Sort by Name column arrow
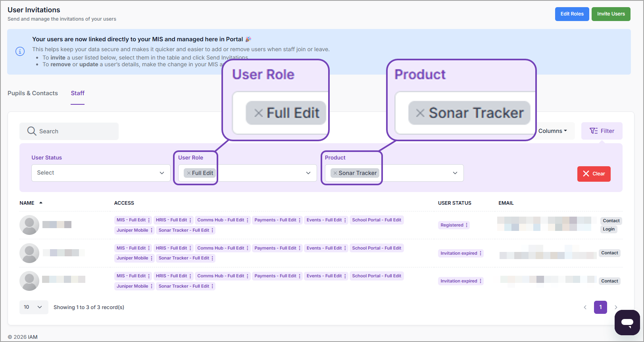Viewport: 644px width, 342px height. coord(41,203)
